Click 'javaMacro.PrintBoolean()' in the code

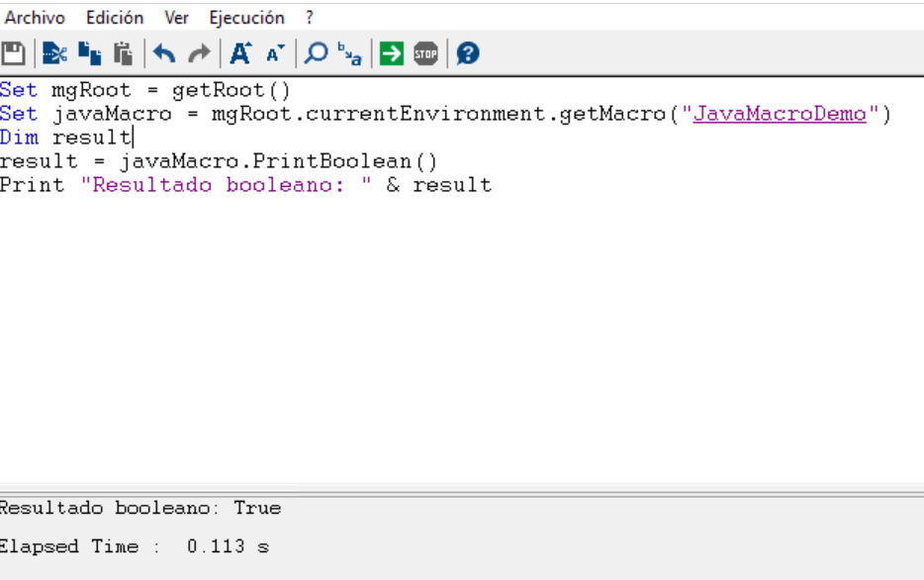click(279, 161)
